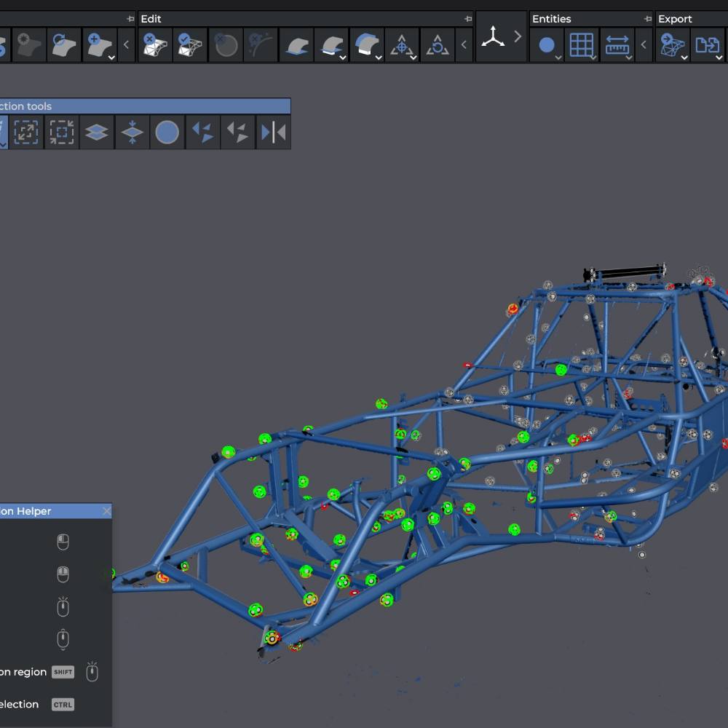This screenshot has height=728, width=728.
Task: Click the coordinate axes icon
Action: click(x=493, y=36)
